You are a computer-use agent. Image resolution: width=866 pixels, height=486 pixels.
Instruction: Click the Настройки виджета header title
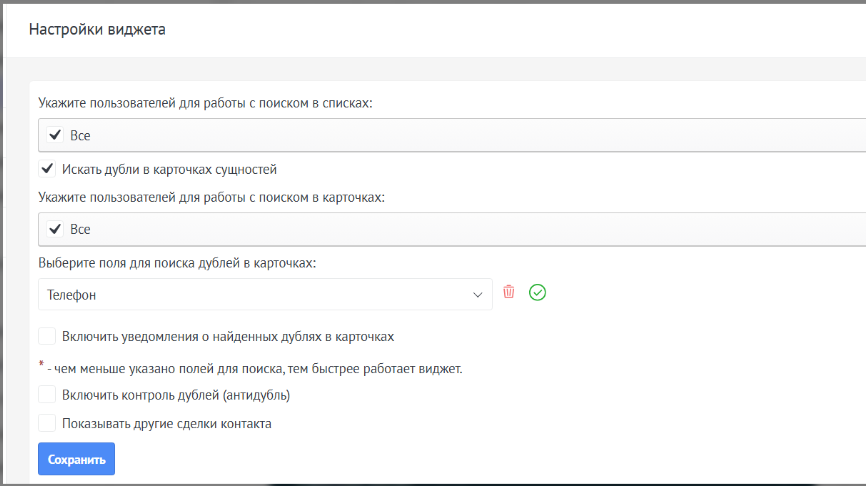[x=97, y=29]
